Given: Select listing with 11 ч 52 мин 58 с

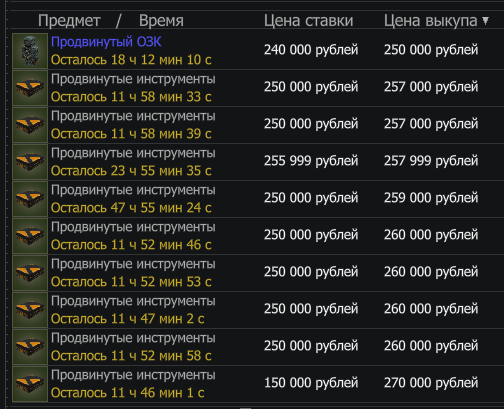Looking at the screenshot, I should pos(258,347).
